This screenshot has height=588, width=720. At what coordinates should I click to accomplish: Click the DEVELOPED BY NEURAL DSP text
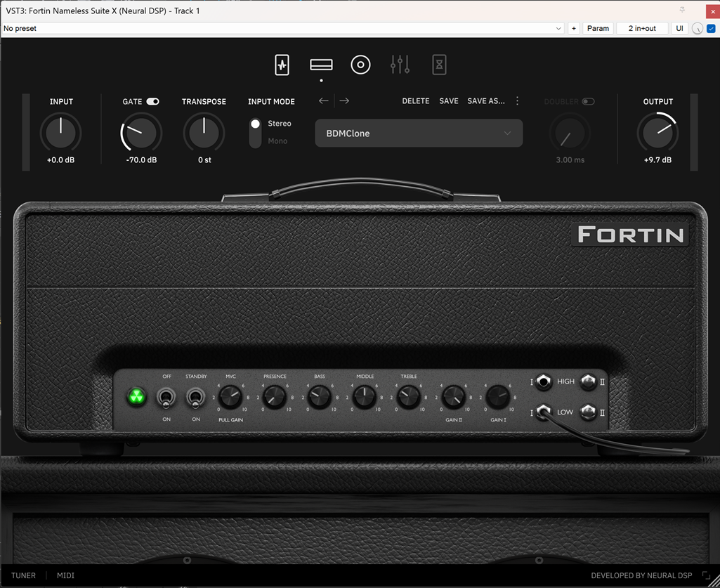tap(641, 575)
